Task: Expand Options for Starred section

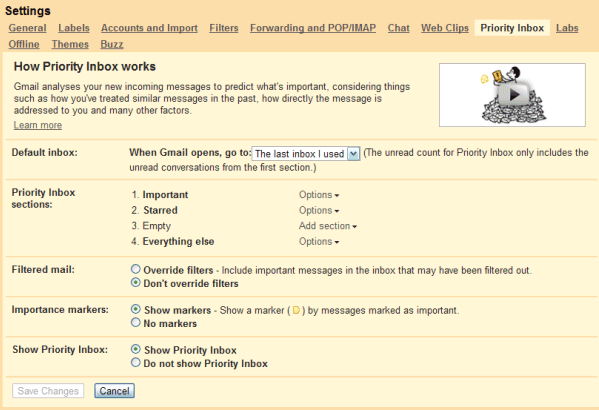Action: (319, 211)
